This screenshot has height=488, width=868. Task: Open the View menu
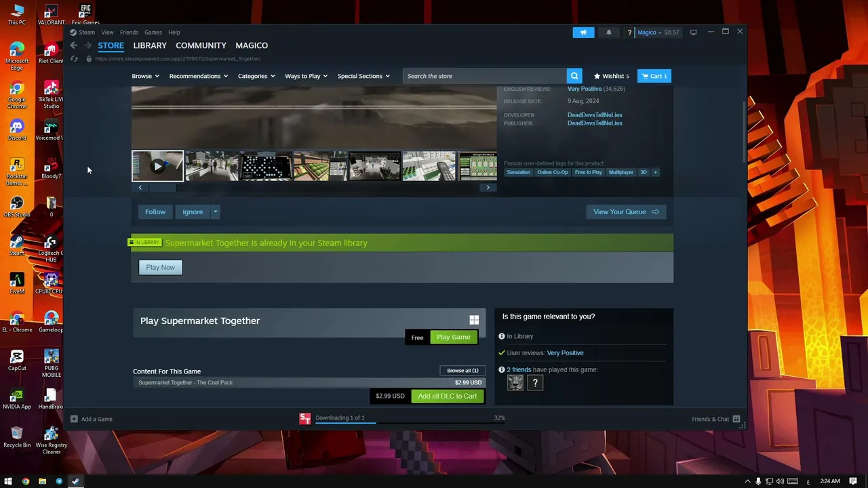pyautogui.click(x=107, y=32)
